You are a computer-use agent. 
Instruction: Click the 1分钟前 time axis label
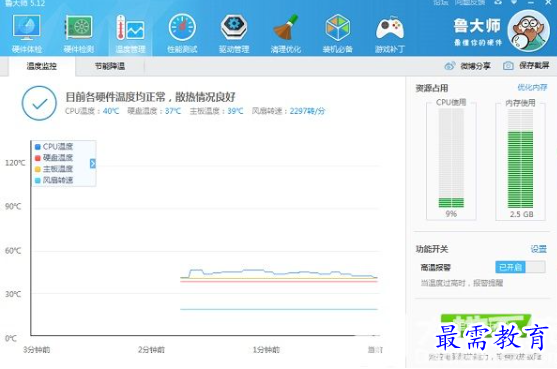[x=266, y=350]
